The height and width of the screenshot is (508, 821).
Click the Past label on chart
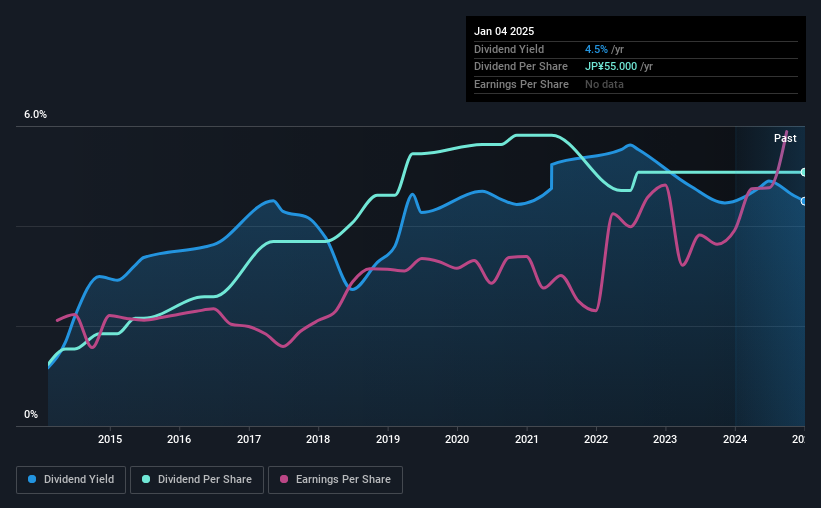(785, 138)
